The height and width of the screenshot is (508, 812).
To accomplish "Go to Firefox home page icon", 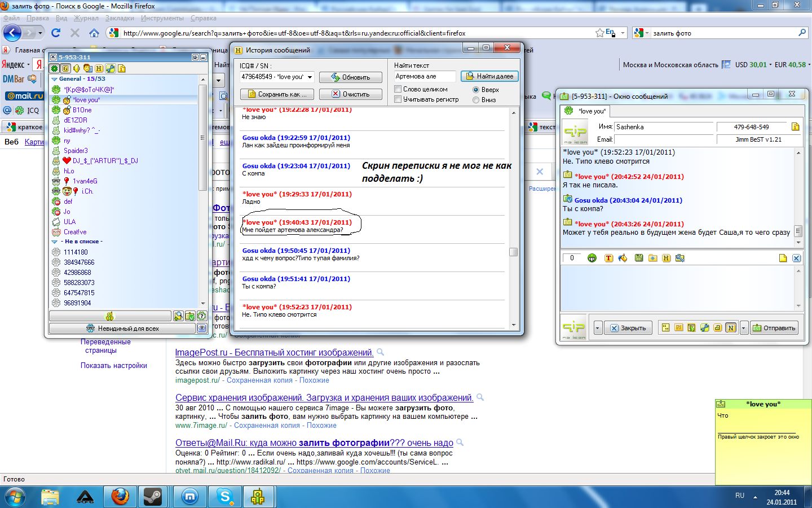I will pyautogui.click(x=94, y=33).
